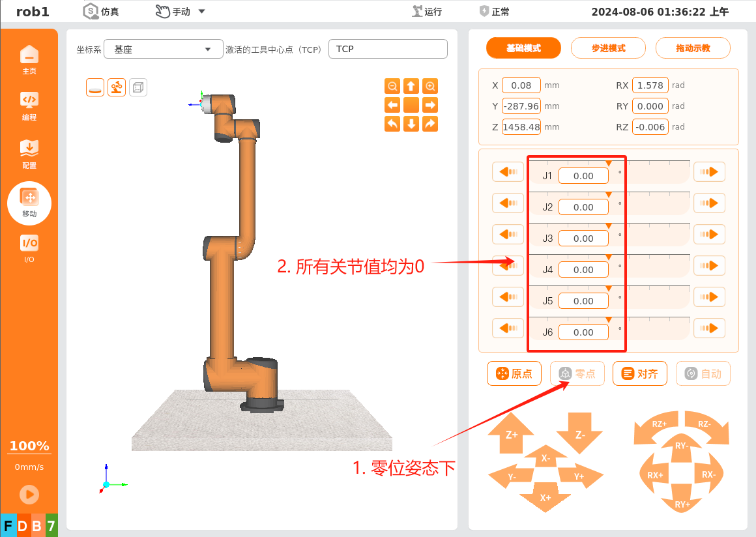Decrease joint J2 with left arrow

508,203
